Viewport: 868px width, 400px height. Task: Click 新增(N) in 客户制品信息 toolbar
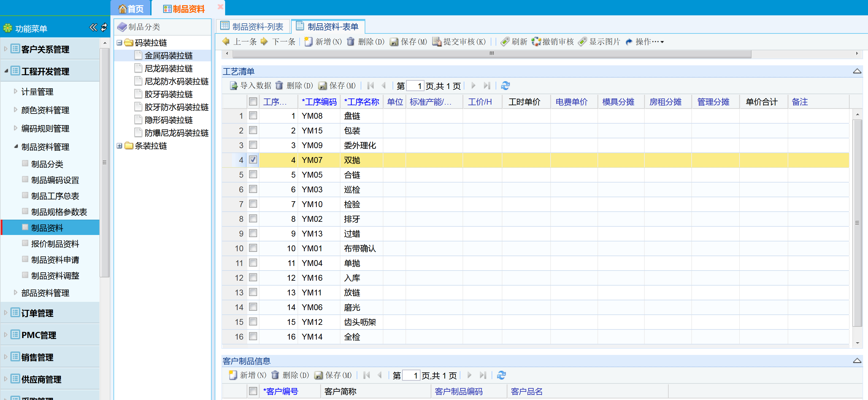[247, 375]
